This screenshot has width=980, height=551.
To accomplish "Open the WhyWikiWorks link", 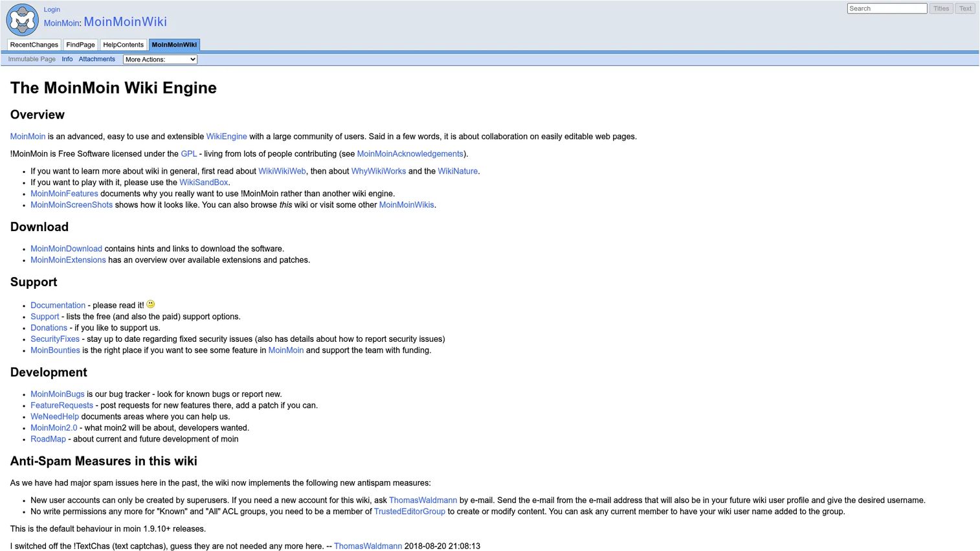I will [379, 172].
